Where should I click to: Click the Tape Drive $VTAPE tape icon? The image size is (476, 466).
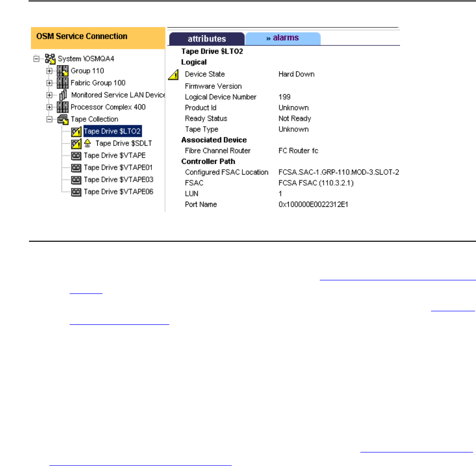click(76, 156)
